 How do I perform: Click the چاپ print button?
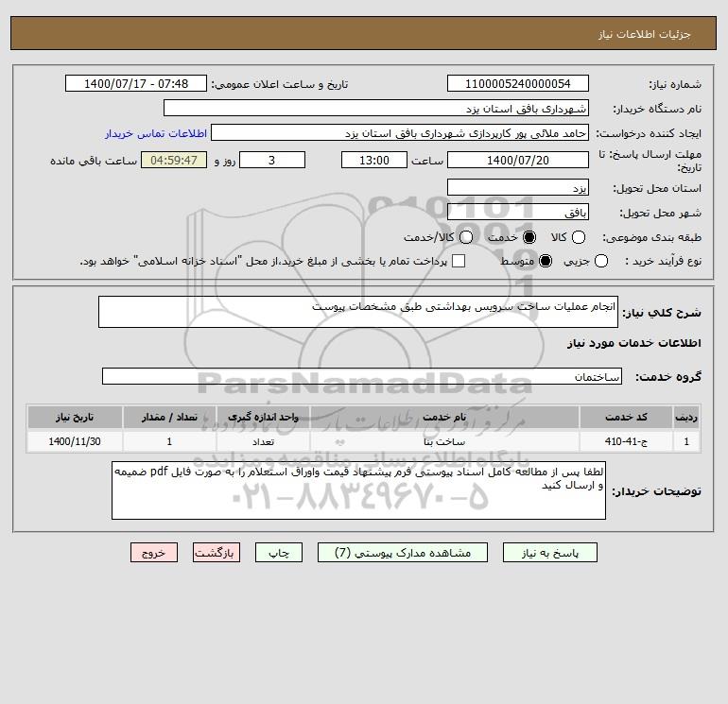click(279, 553)
